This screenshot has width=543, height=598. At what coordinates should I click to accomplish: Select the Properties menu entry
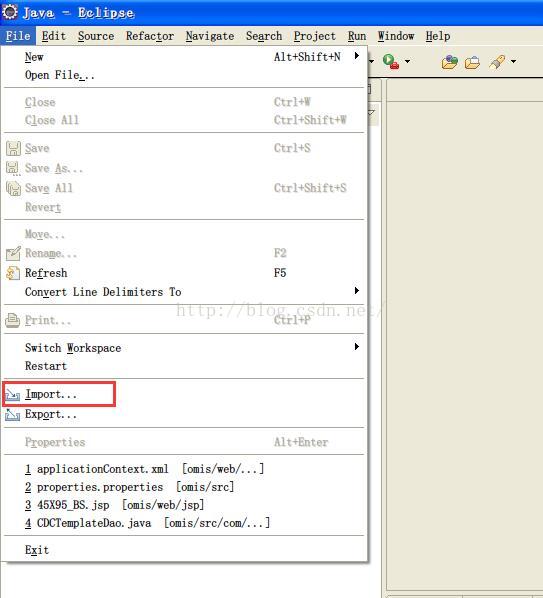[184, 442]
